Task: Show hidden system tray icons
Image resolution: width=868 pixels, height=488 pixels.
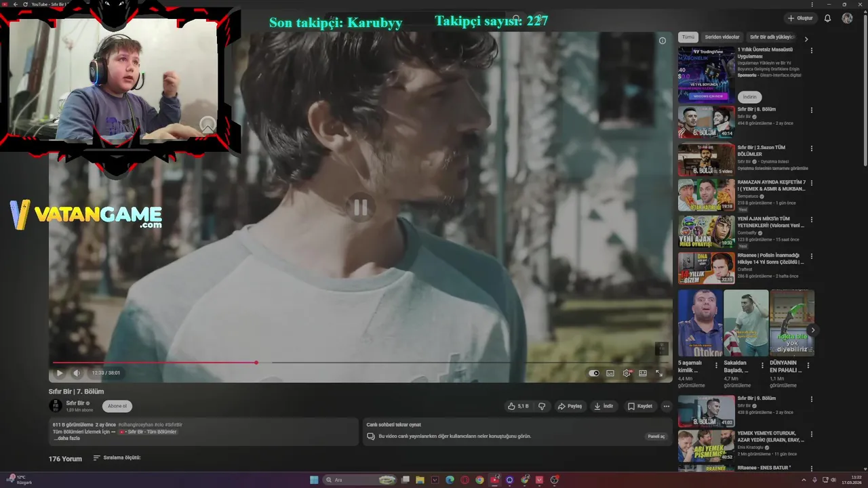Action: click(x=804, y=480)
